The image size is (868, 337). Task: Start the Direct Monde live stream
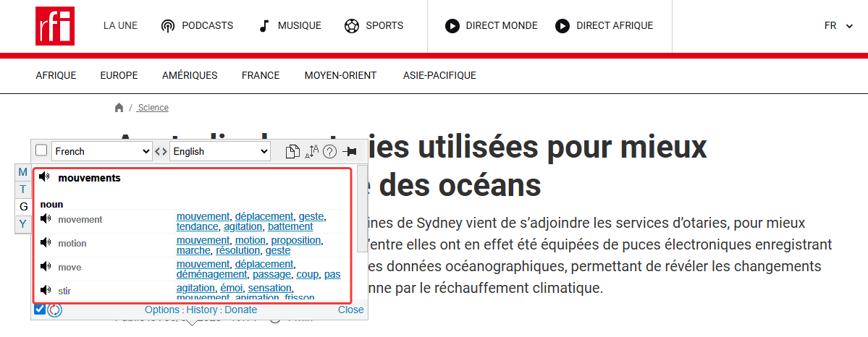(492, 25)
